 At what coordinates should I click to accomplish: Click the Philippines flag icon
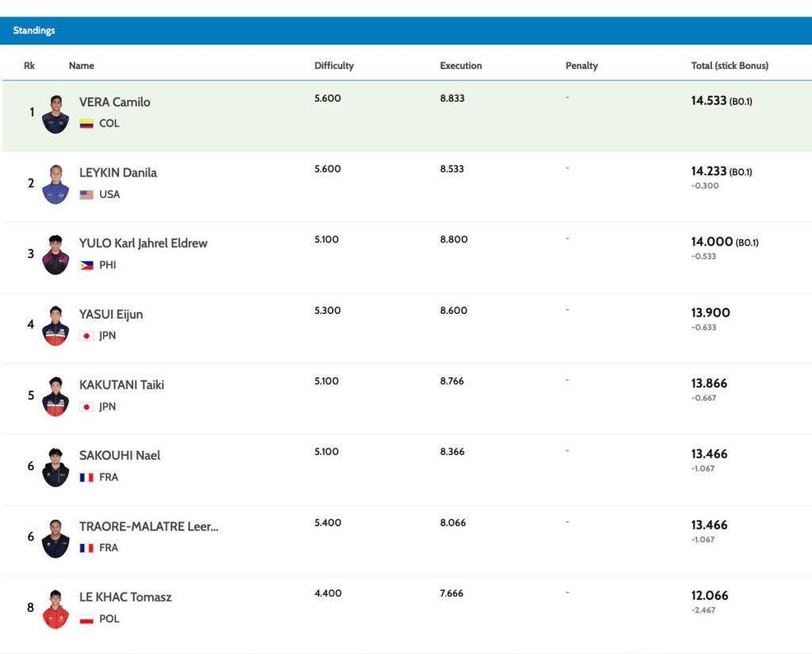pos(86,265)
